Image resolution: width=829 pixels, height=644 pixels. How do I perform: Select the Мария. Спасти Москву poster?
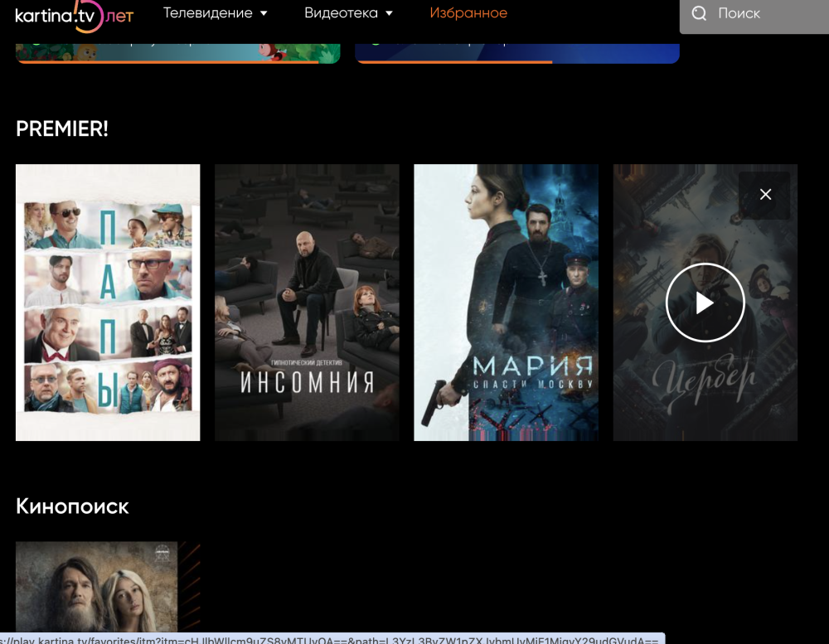tap(506, 303)
